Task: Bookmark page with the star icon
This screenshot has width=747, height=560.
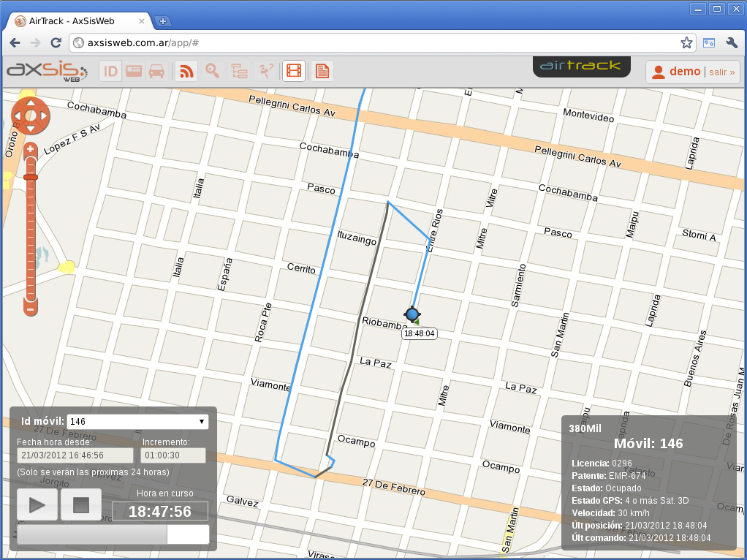Action: point(686,43)
